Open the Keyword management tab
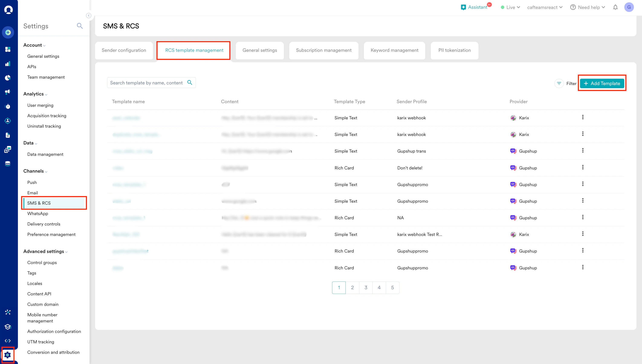 coord(394,50)
